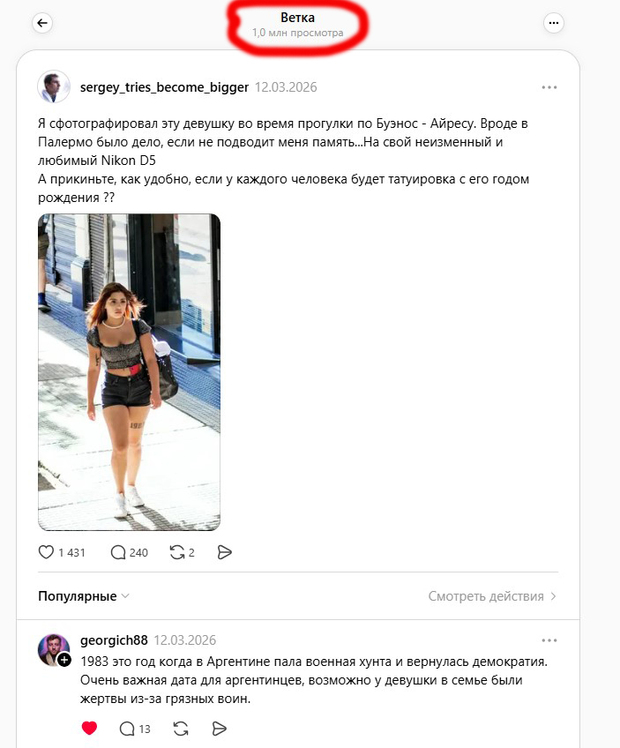
Task: Enlarge the photo of the walking girl
Action: pos(129,372)
